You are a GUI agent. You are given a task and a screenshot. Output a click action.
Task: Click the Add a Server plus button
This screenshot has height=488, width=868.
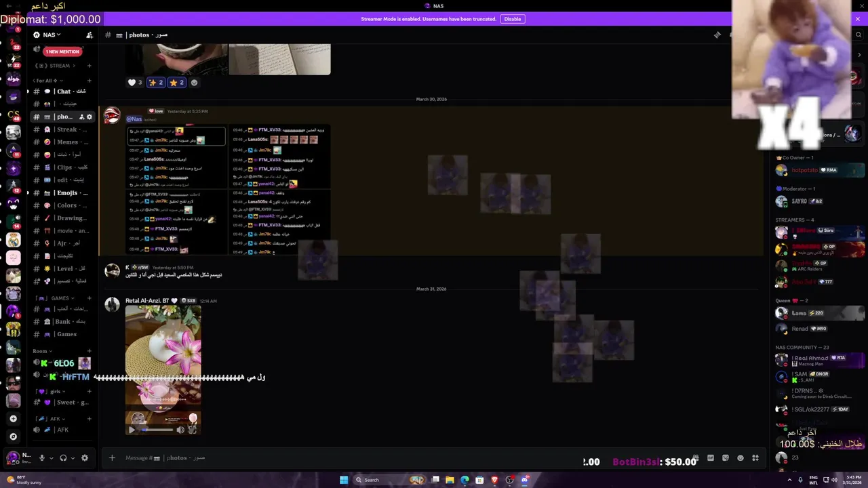tap(13, 419)
